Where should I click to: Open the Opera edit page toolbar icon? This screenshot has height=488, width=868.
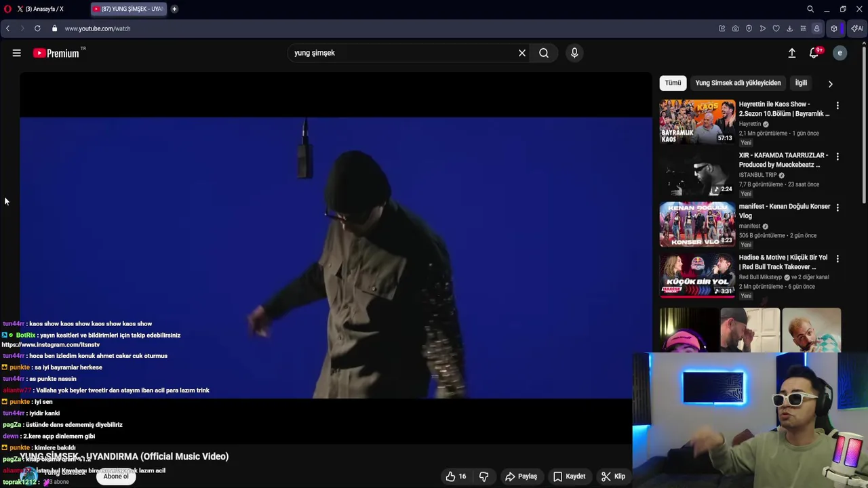coord(722,28)
